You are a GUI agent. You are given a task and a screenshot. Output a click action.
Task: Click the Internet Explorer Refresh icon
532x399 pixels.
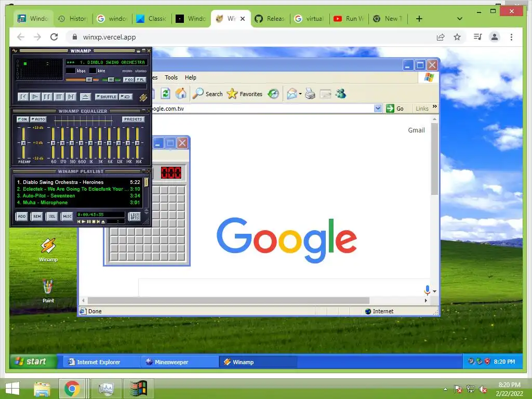[166, 94]
